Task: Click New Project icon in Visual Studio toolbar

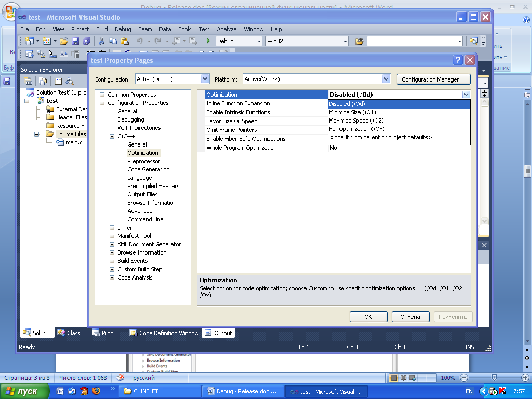Action: (30, 41)
